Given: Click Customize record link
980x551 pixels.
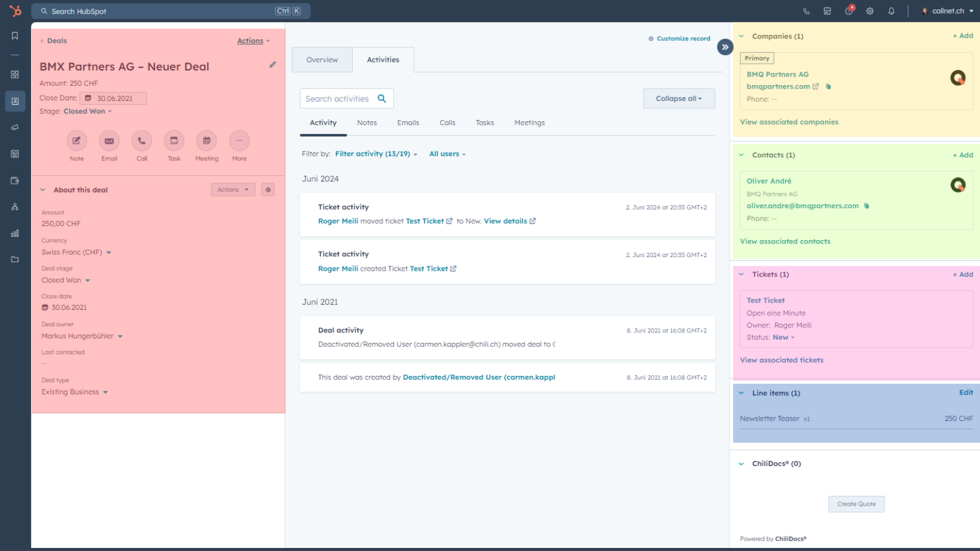Looking at the screenshot, I should pos(679,39).
